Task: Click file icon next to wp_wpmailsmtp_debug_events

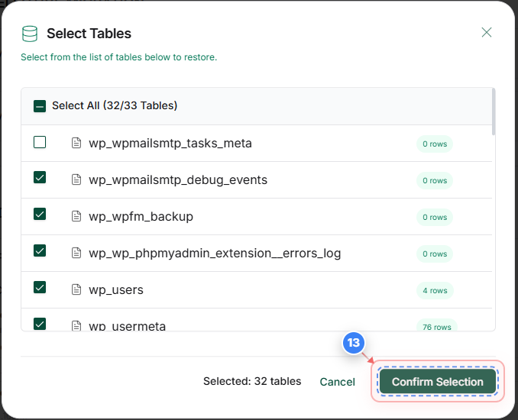Action: pos(76,179)
